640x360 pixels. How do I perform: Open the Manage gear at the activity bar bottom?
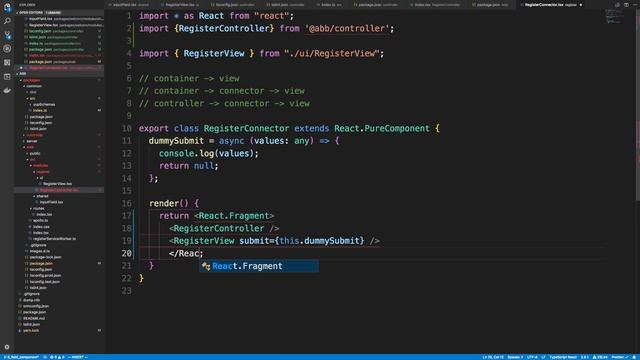(7, 347)
